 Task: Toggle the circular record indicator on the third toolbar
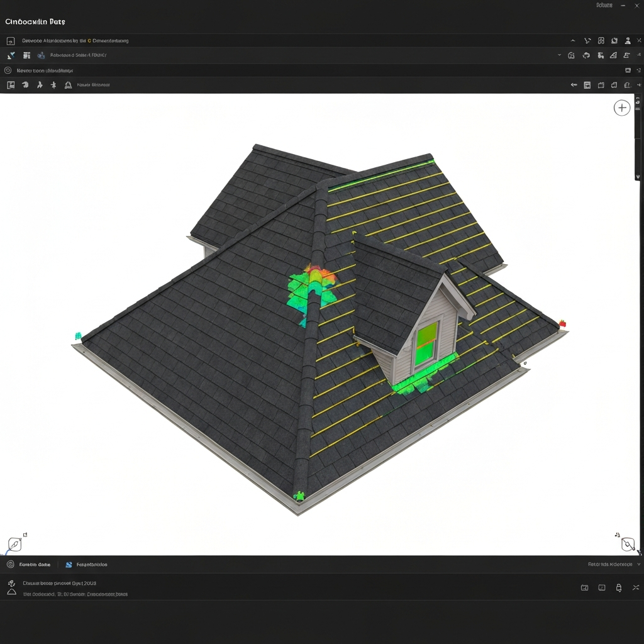coord(8,70)
